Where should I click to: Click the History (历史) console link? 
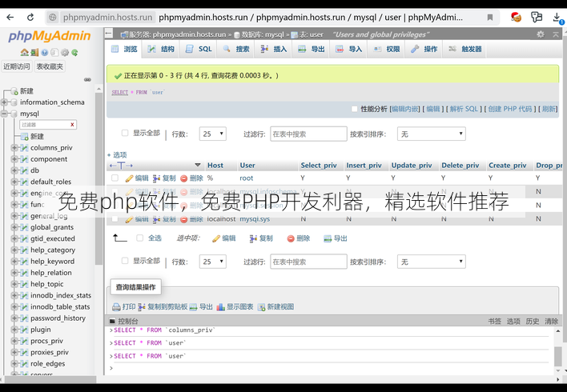click(x=533, y=321)
